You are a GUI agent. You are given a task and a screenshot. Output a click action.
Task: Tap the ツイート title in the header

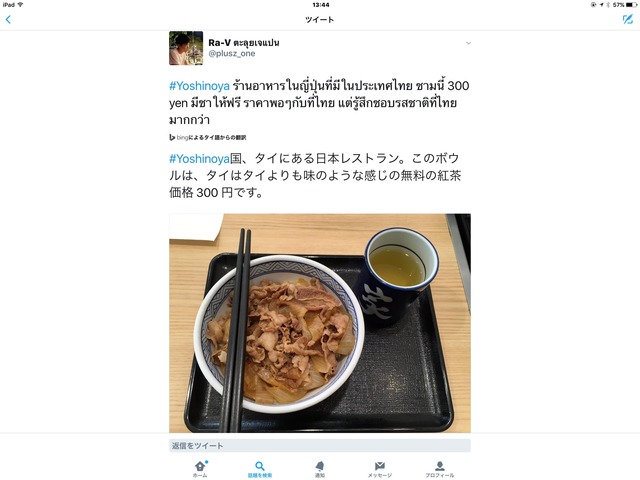pyautogui.click(x=320, y=20)
